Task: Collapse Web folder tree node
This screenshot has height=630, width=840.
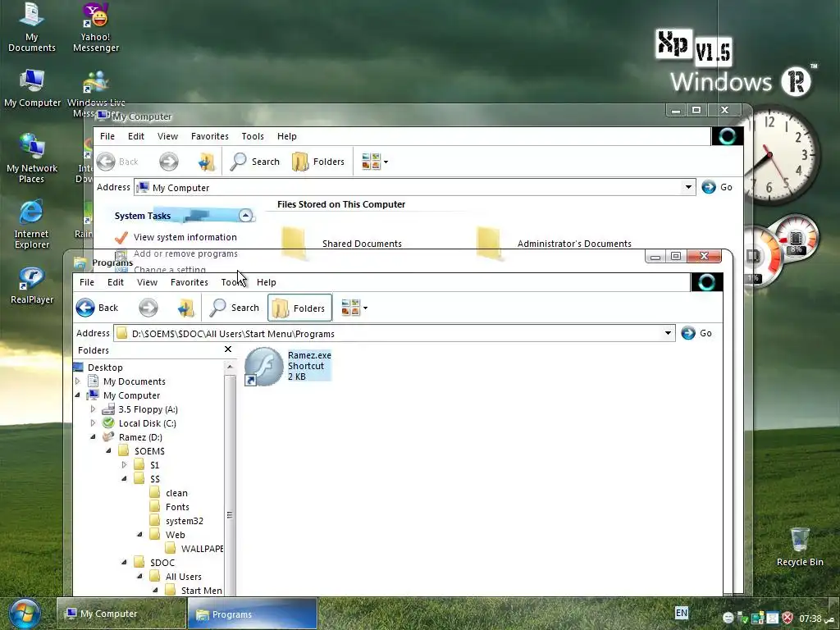Action: point(139,534)
